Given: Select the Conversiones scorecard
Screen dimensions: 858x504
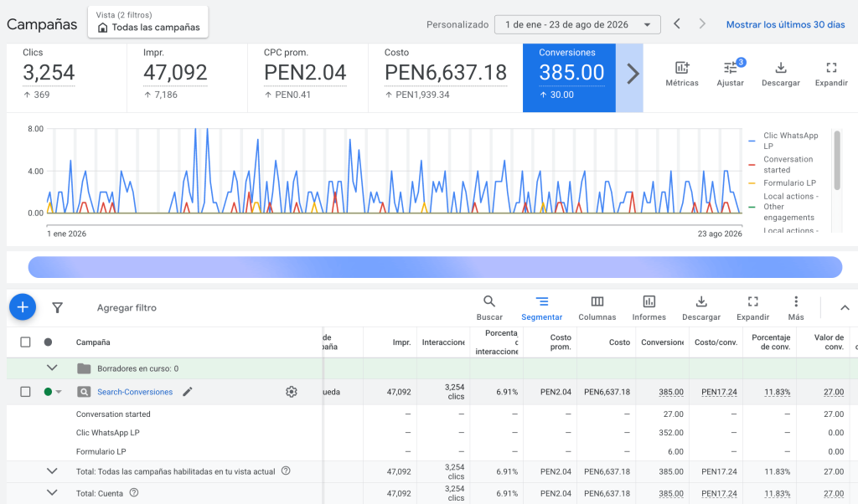Looking at the screenshot, I should point(569,78).
